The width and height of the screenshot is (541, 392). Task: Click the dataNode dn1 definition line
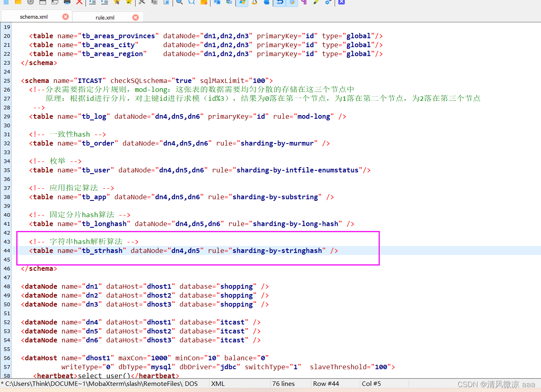pyautogui.click(x=145, y=286)
